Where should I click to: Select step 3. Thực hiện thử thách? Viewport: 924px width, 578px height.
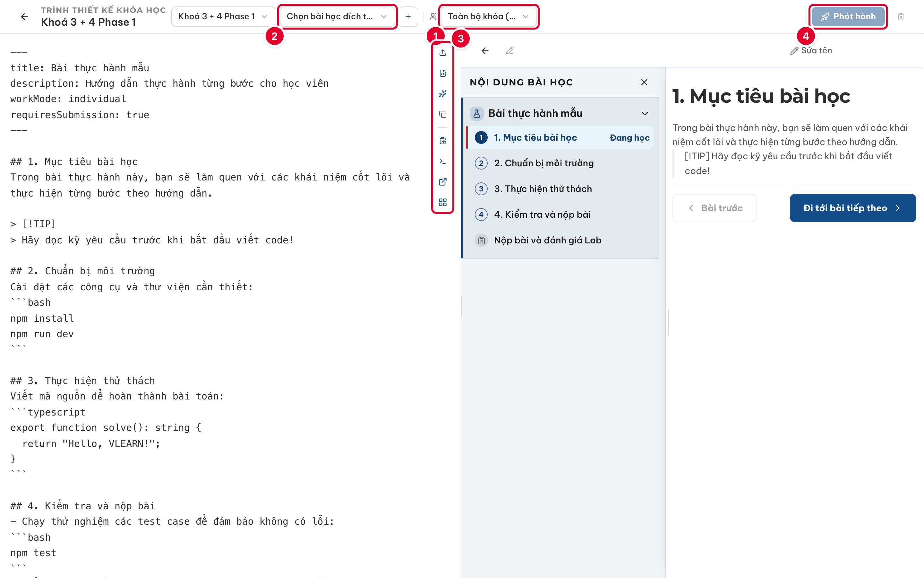(x=560, y=189)
